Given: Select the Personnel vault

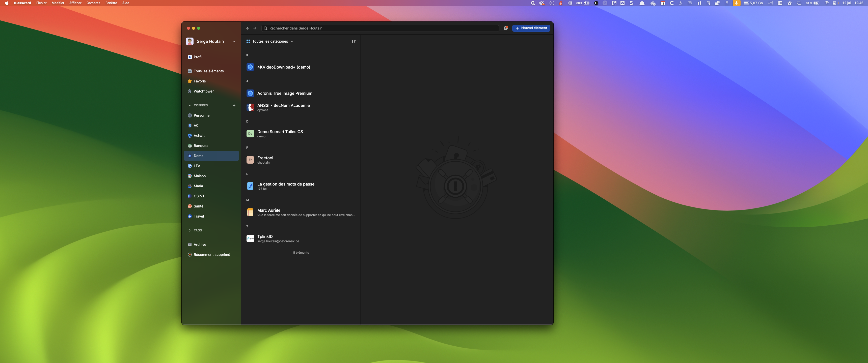Looking at the screenshot, I should [x=211, y=115].
